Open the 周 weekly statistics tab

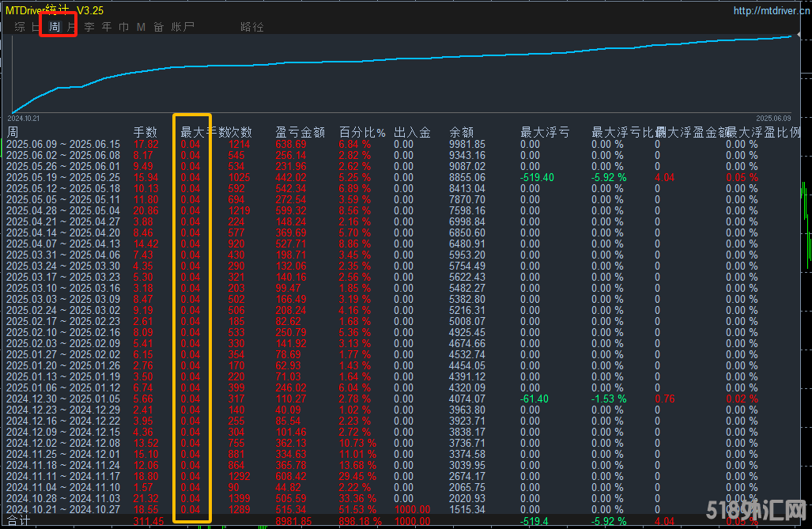point(55,27)
